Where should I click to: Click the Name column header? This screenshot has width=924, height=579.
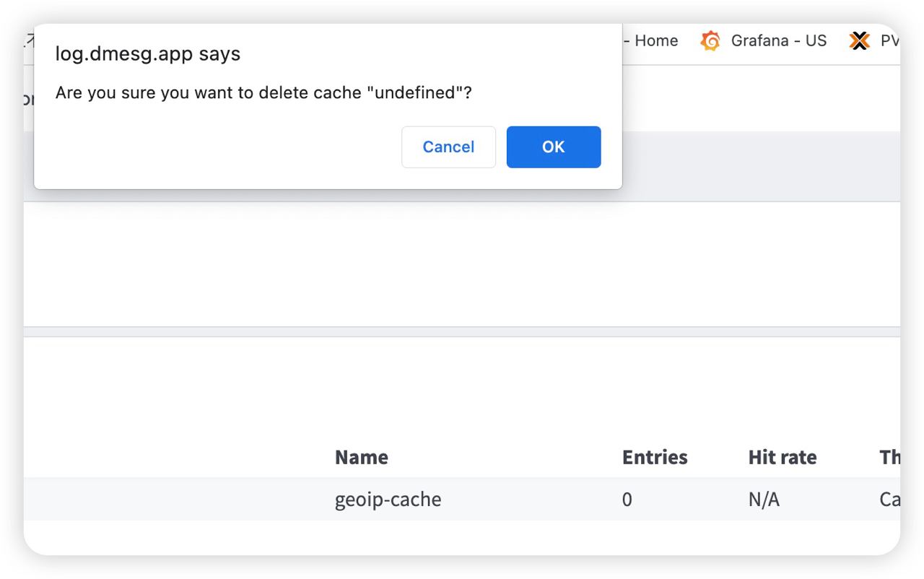pyautogui.click(x=362, y=457)
